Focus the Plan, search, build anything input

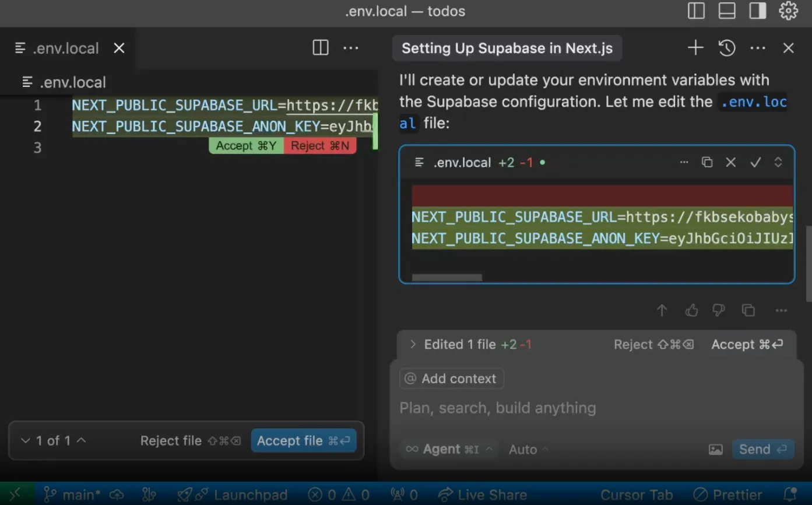coord(596,408)
